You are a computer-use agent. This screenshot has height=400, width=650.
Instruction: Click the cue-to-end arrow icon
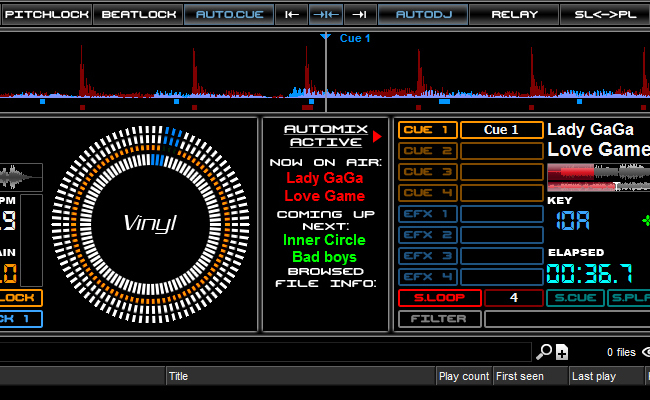359,15
